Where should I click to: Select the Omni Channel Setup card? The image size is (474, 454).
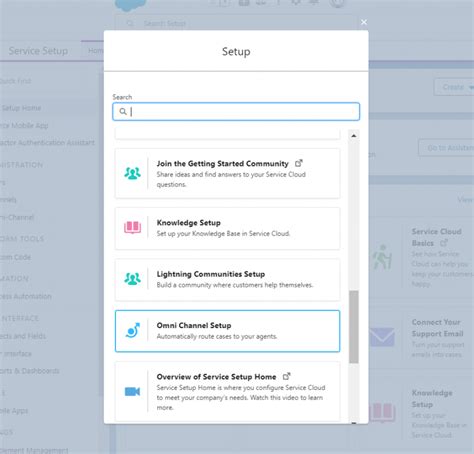pos(227,331)
